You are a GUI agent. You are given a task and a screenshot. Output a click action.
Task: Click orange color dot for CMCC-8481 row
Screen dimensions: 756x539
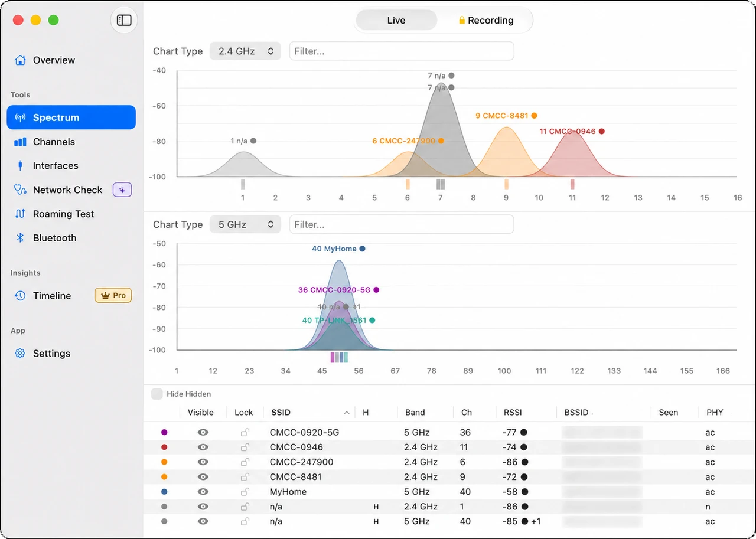[x=164, y=477]
